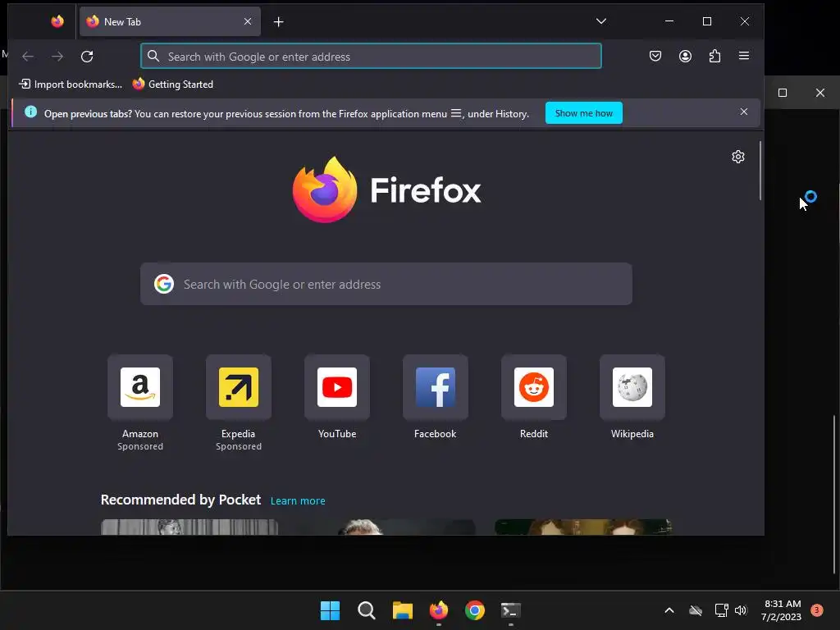
Task: Expand the list all tabs chevron
Action: click(601, 21)
